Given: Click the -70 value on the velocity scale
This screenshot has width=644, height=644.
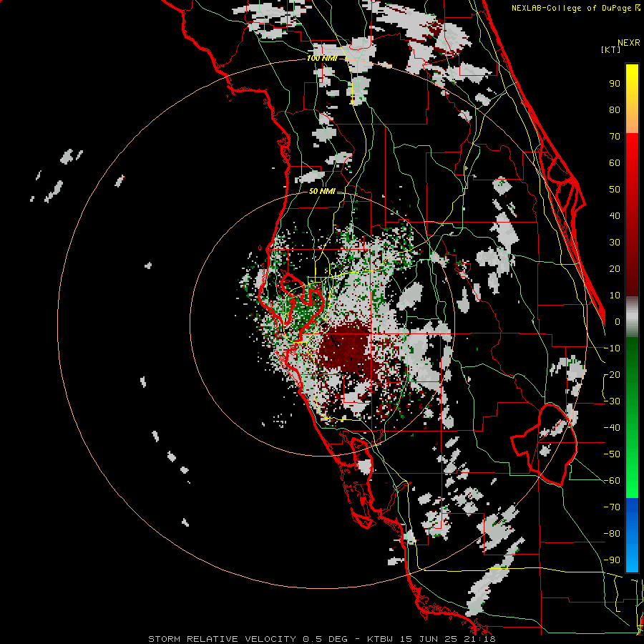Looking at the screenshot, I should click(613, 507).
